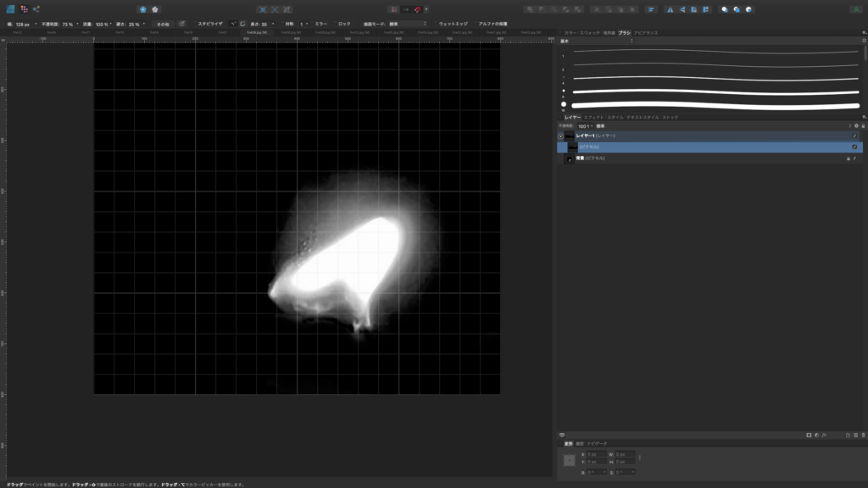The width and height of the screenshot is (868, 488).
Task: Switch to the スウォッチ tab
Action: [590, 32]
